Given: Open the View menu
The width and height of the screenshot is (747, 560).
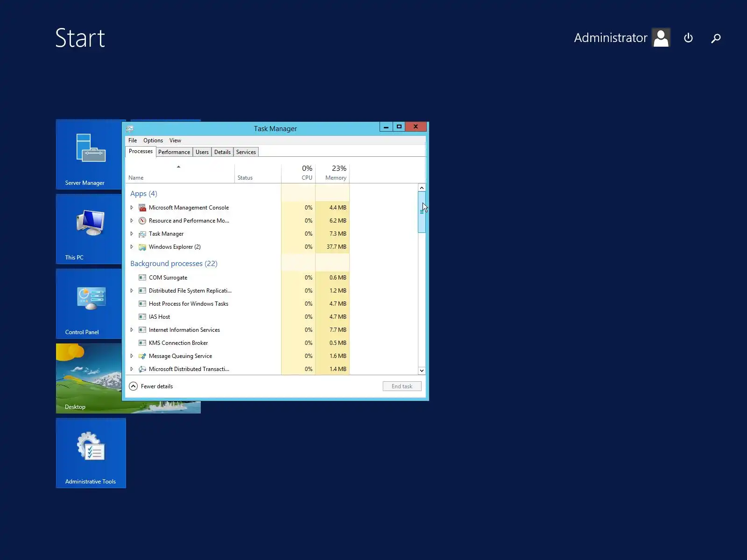Looking at the screenshot, I should point(175,140).
